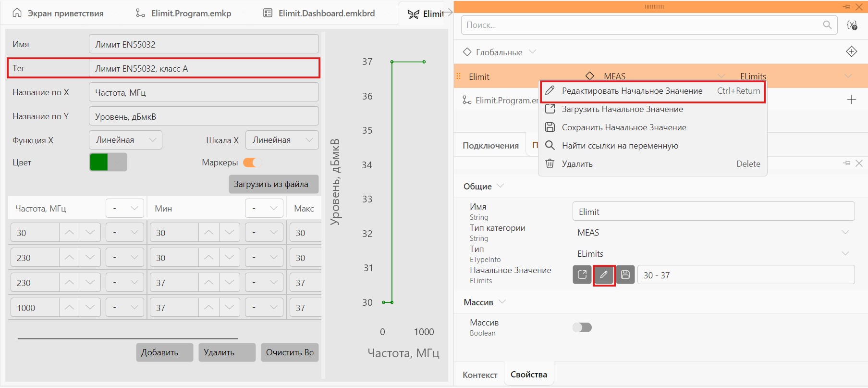
Task: Click the pin icon on properties panel
Action: coord(847,163)
